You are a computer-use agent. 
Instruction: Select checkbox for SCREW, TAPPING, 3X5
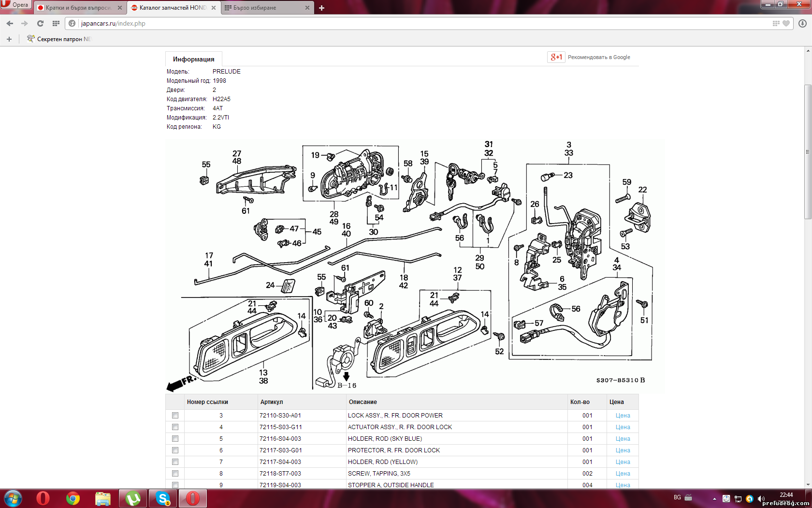pos(175,474)
